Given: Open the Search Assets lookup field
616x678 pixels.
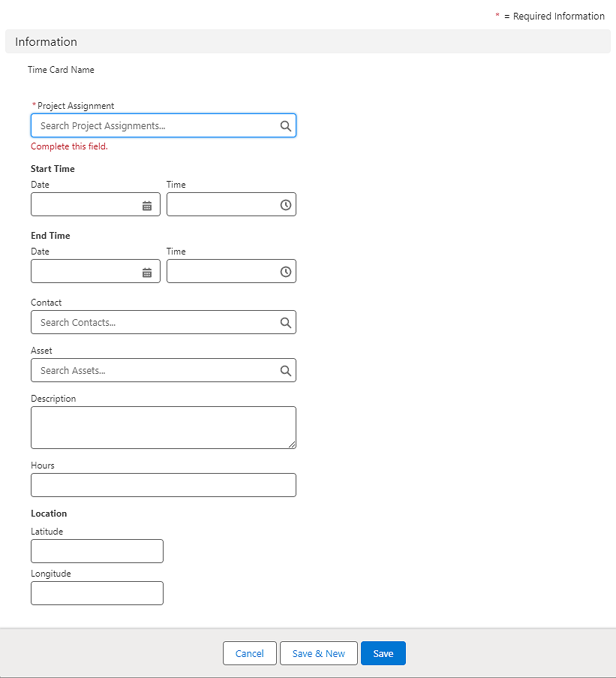Looking at the screenshot, I should coord(154,371).
